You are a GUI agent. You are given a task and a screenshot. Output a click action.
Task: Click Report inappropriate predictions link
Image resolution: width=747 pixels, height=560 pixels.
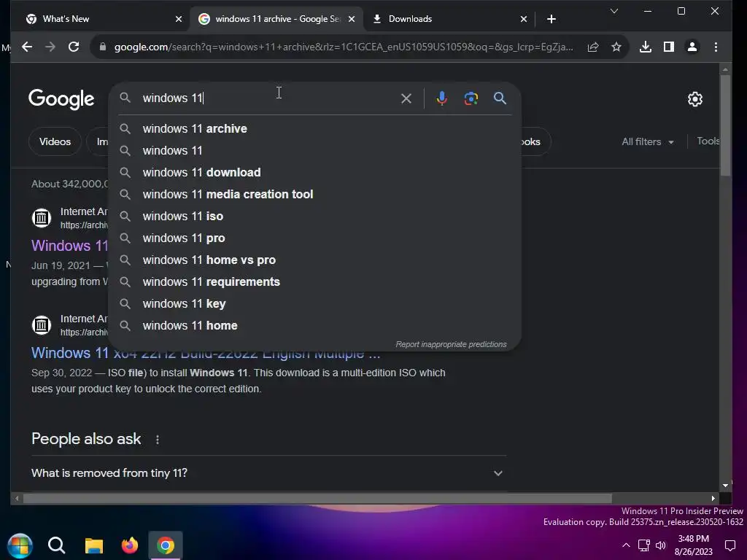pyautogui.click(x=451, y=344)
